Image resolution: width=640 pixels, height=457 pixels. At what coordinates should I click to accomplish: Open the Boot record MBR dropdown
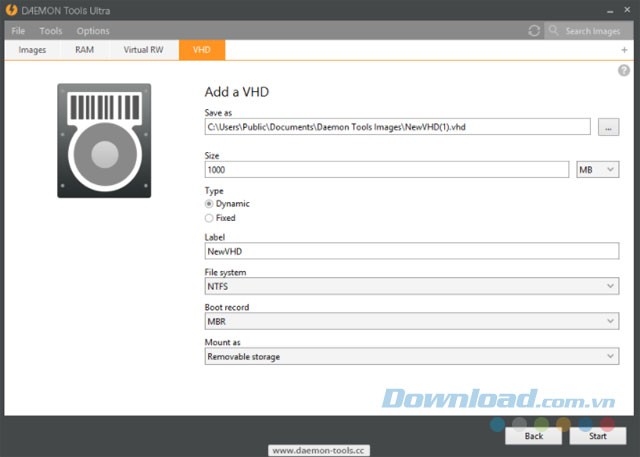(x=411, y=322)
